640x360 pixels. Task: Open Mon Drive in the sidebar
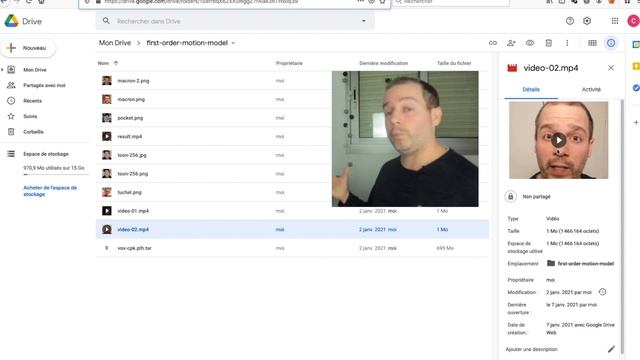click(35, 70)
